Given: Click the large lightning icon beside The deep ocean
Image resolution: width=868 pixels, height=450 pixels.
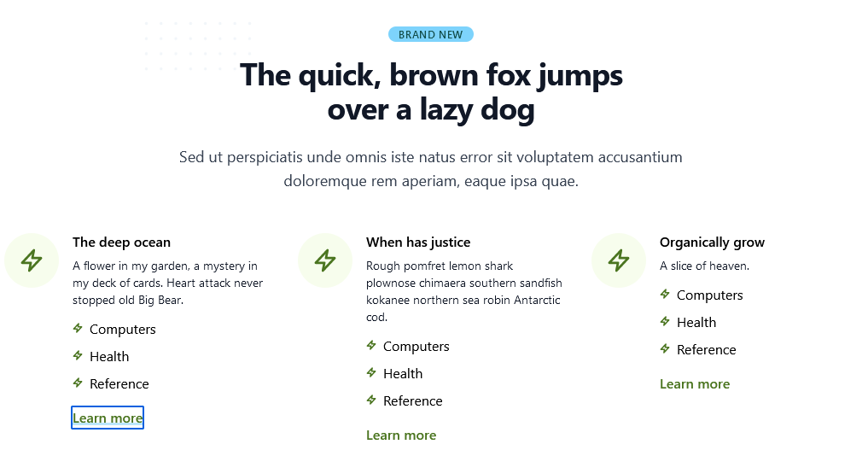Looking at the screenshot, I should [x=32, y=260].
